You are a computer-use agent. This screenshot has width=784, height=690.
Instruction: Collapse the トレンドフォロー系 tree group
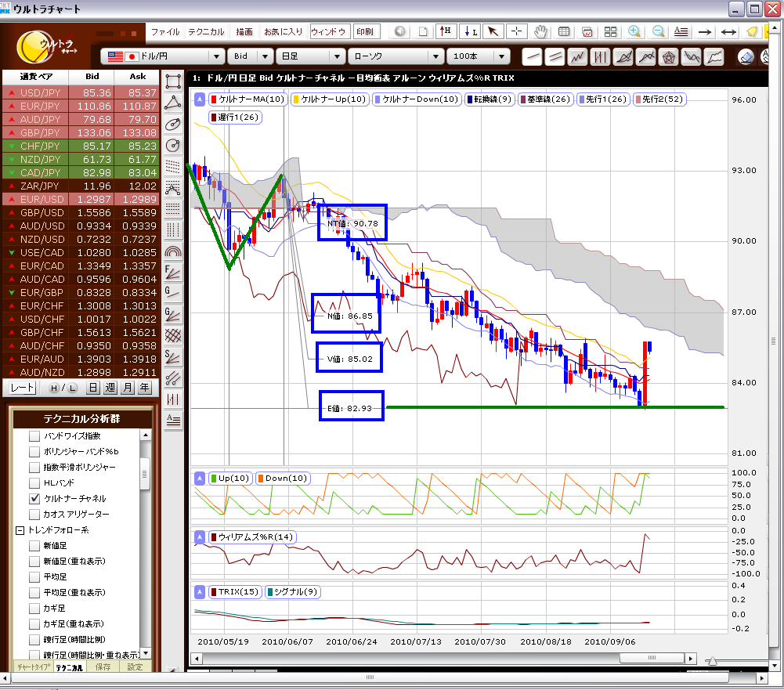[x=20, y=530]
